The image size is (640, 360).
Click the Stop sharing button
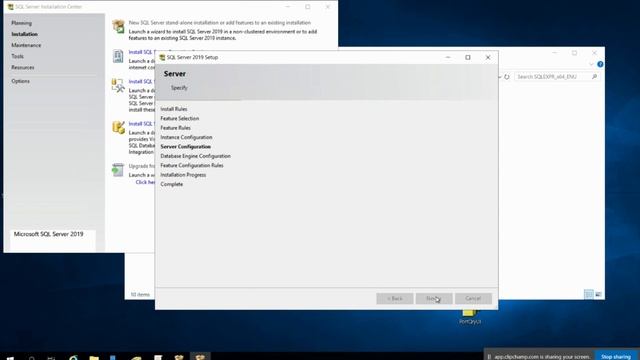(616, 356)
